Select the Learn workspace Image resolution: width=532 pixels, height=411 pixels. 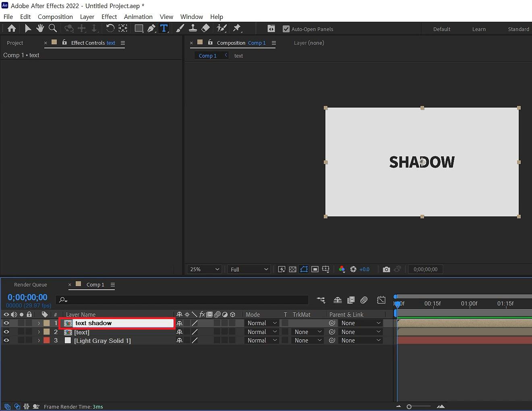479,29
